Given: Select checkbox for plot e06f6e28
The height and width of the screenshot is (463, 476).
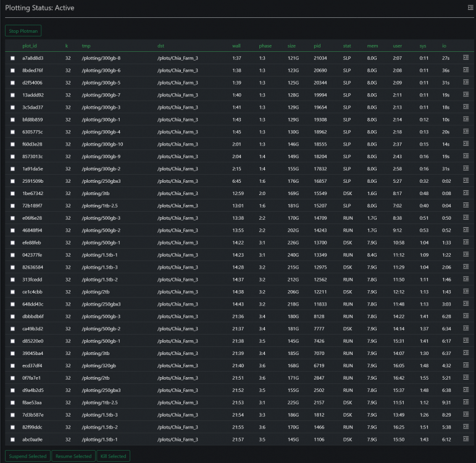Looking at the screenshot, I should tap(12, 218).
